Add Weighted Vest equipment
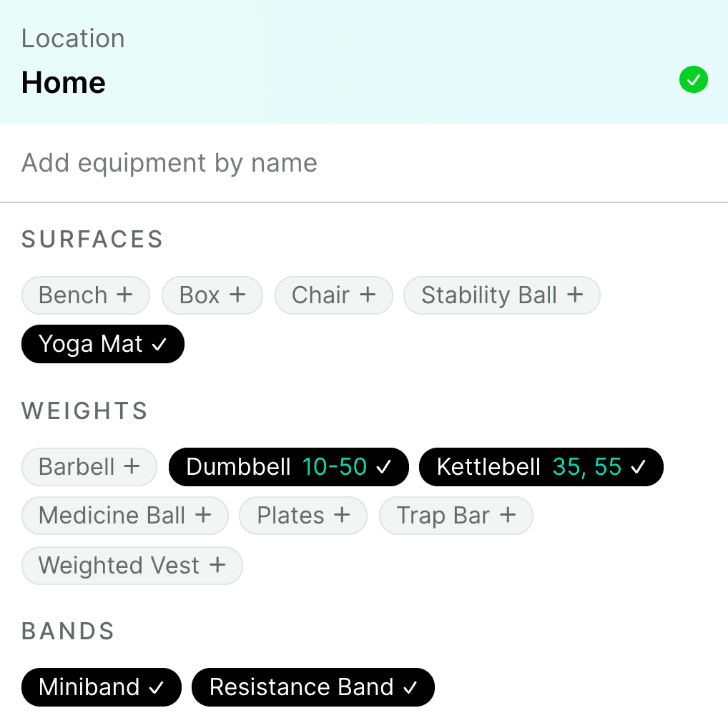 click(x=132, y=566)
